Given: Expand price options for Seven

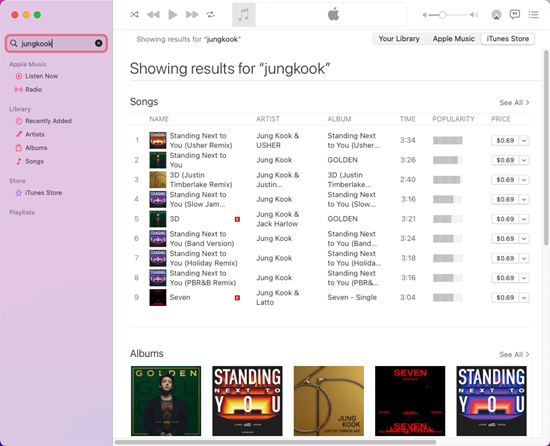Looking at the screenshot, I should click(524, 298).
